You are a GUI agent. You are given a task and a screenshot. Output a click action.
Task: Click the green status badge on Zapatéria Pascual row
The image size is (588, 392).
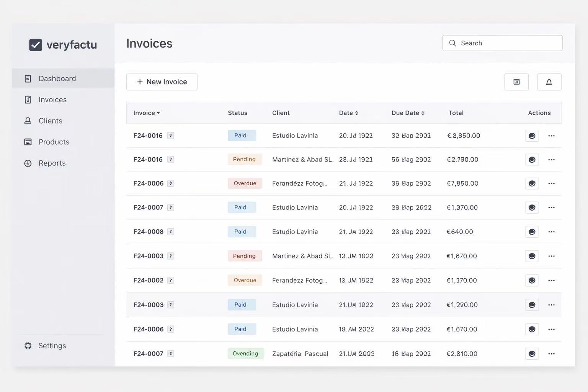click(245, 354)
